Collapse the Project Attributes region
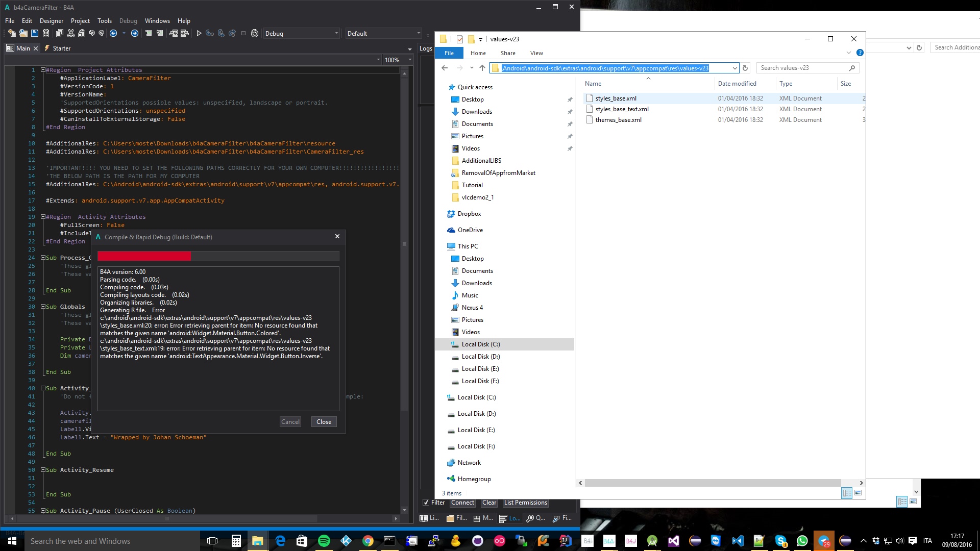 (x=43, y=70)
